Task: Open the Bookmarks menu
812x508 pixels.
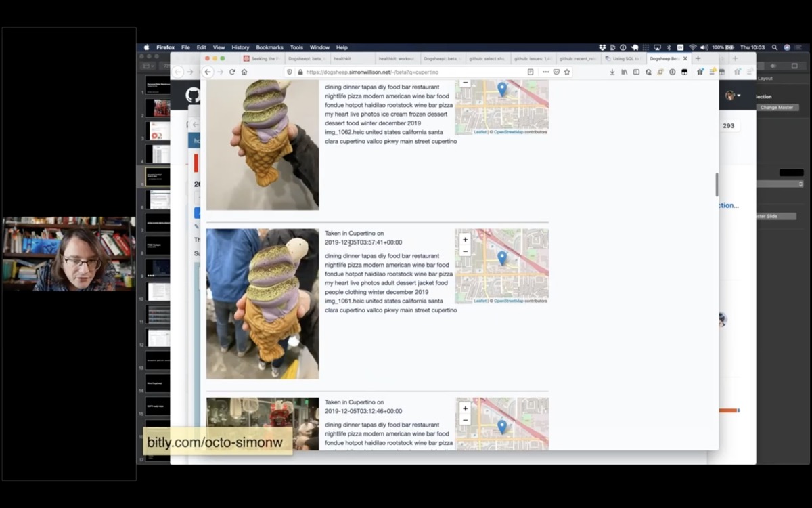Action: (x=269, y=47)
